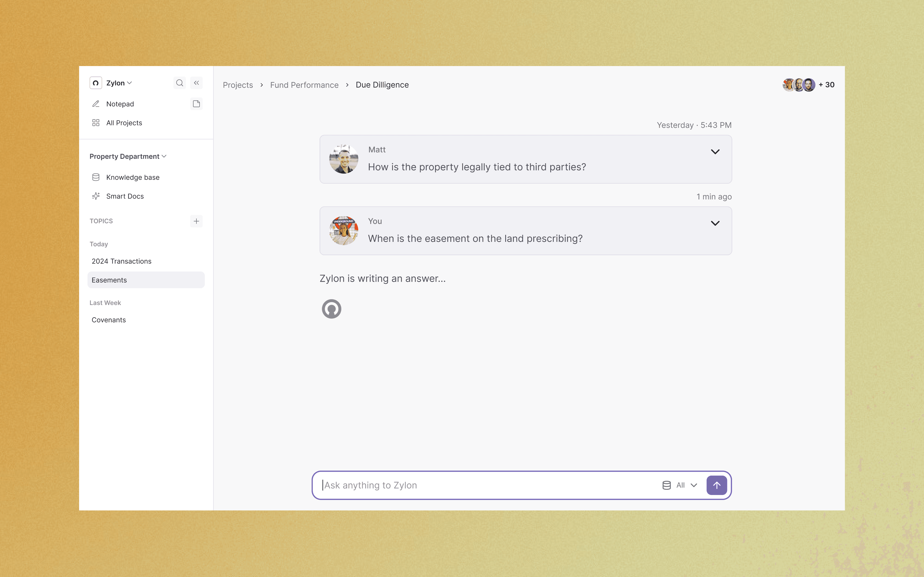924x577 pixels.
Task: Navigate to Fund Performance breadcrumb
Action: point(304,85)
